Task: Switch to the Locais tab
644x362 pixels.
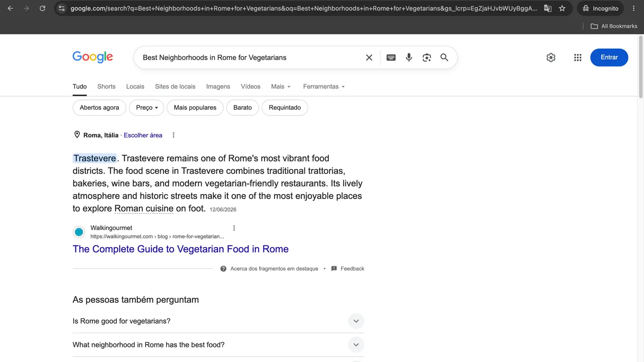Action: pos(135,87)
